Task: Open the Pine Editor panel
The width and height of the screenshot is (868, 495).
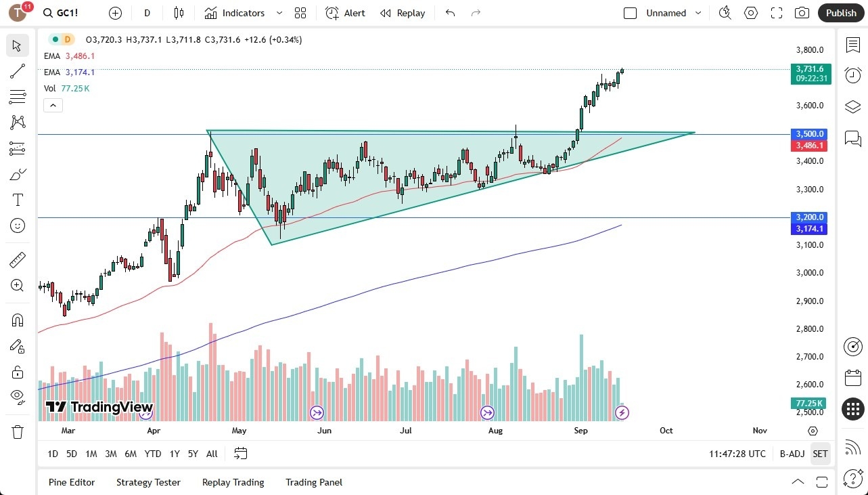Action: (72, 482)
